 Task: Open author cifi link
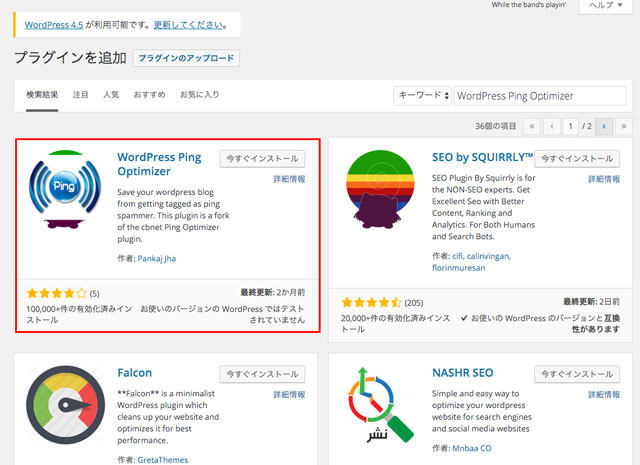(458, 256)
